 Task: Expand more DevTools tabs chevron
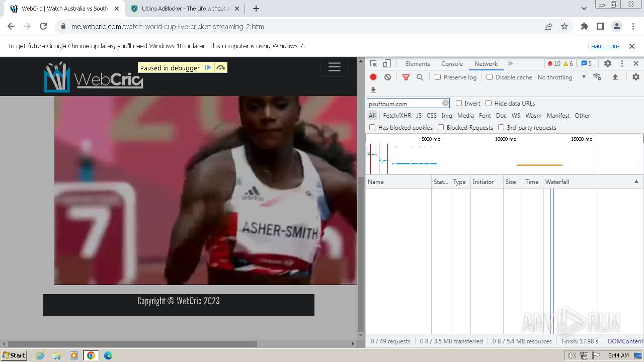[x=510, y=64]
